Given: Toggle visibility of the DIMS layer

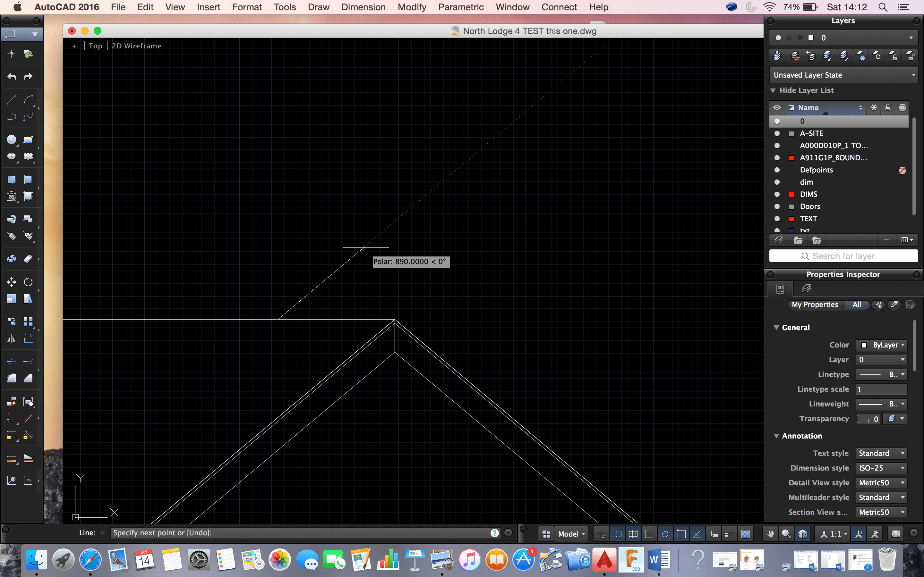Looking at the screenshot, I should (x=777, y=194).
